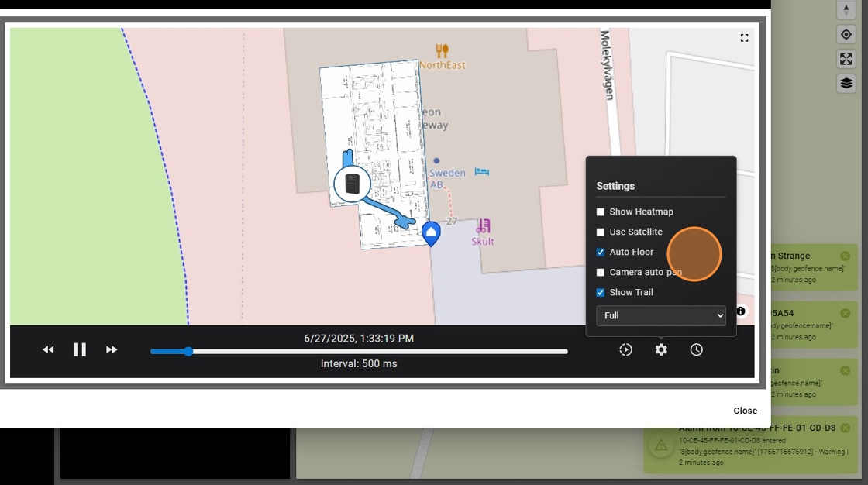
Task: Enable the Show Heatmap checkbox
Action: (601, 212)
